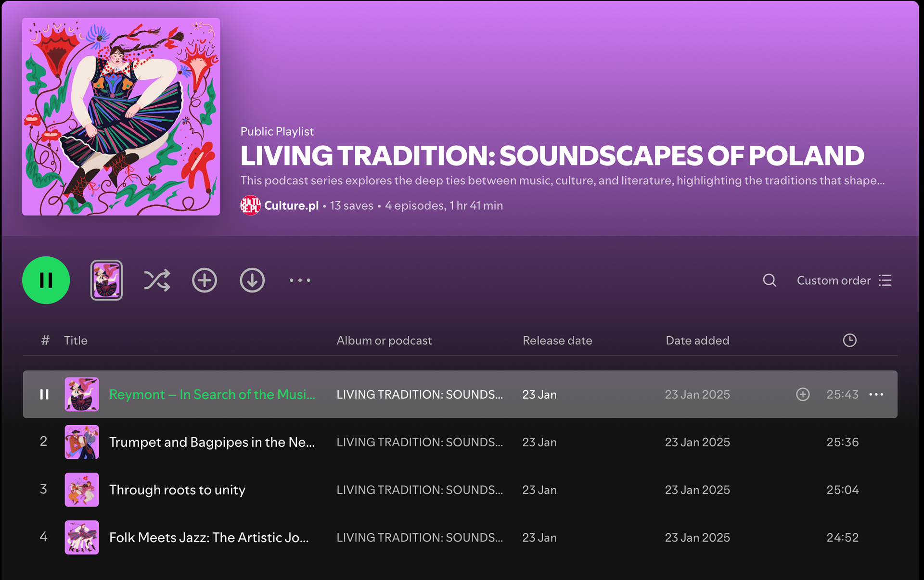Save the playlist to Your Library
This screenshot has height=580, width=924.
point(205,280)
